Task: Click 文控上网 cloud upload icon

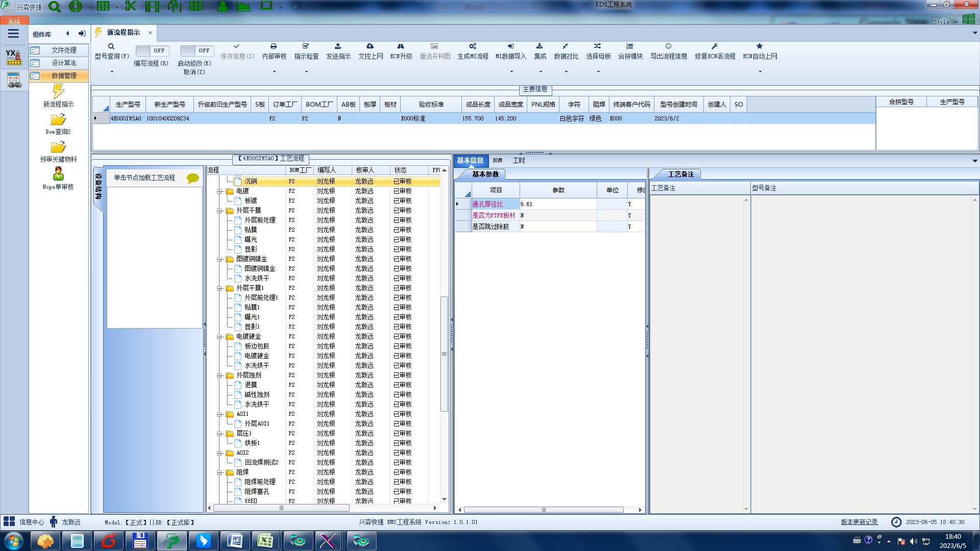Action: tap(370, 46)
